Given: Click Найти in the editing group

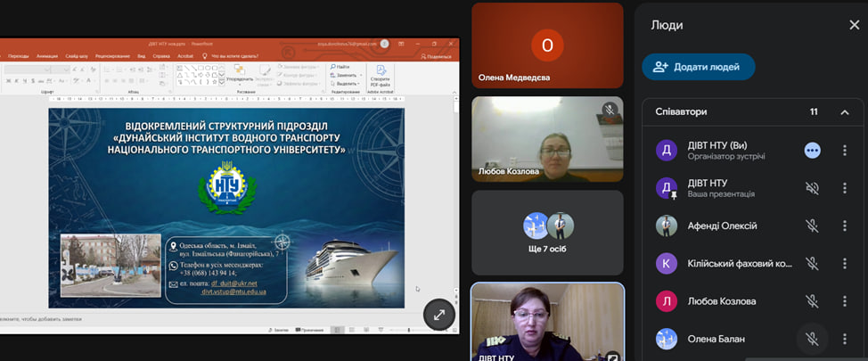Looking at the screenshot, I should (340, 67).
